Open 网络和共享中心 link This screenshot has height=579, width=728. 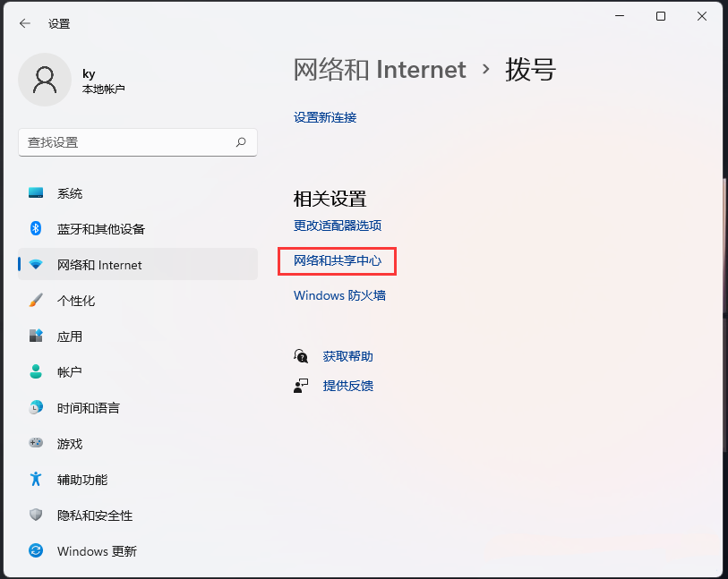tap(338, 261)
